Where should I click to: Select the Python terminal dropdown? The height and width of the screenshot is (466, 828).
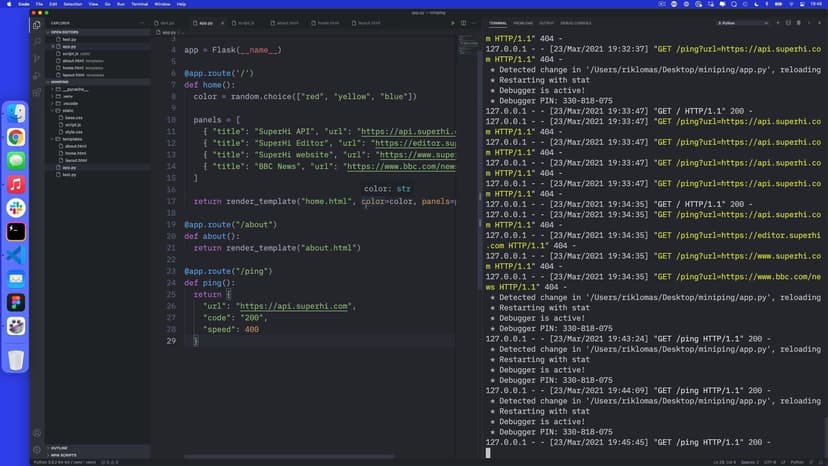pos(743,22)
